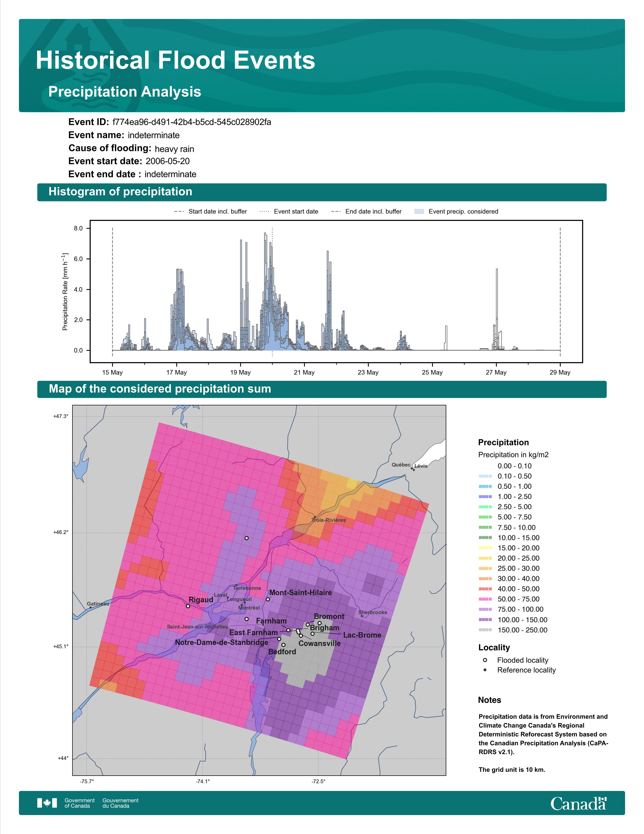
Task: Click the 0.10 - 0.50 precipitation swatch
Action: coord(485,476)
